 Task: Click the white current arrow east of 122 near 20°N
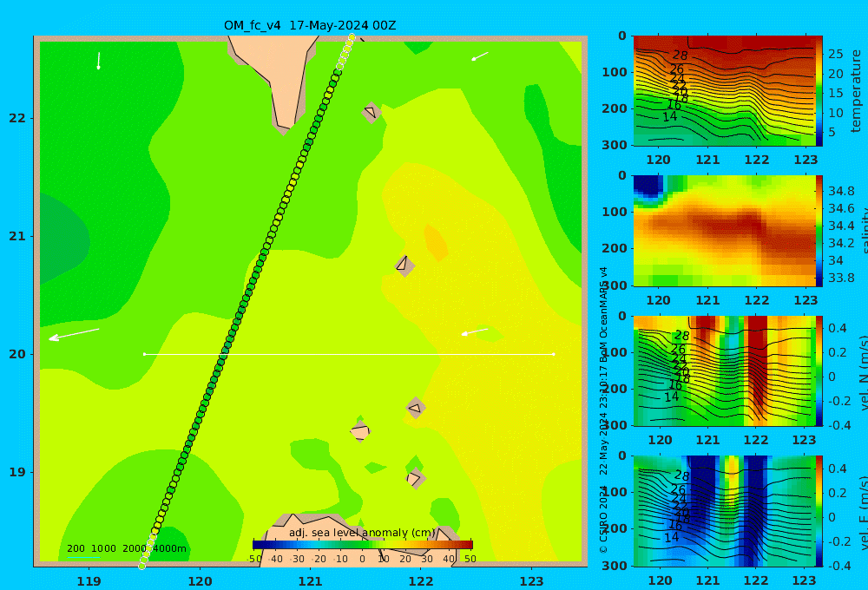[475, 332]
